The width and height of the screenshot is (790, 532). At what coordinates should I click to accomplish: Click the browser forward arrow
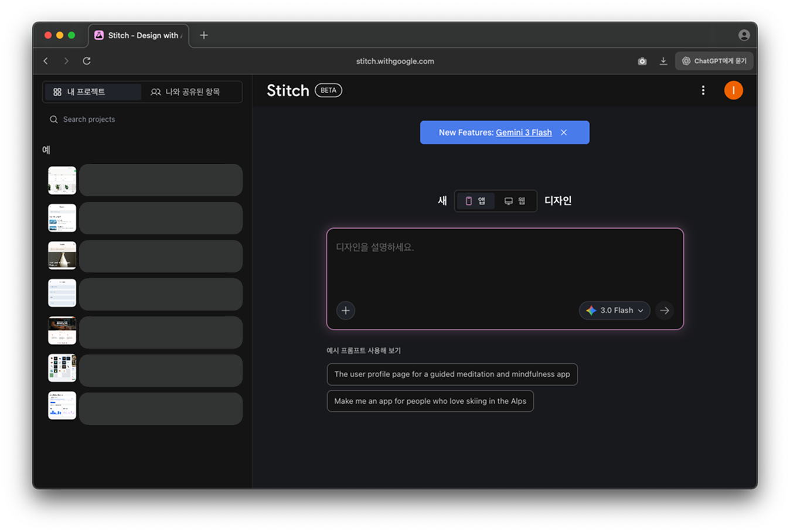(x=66, y=61)
